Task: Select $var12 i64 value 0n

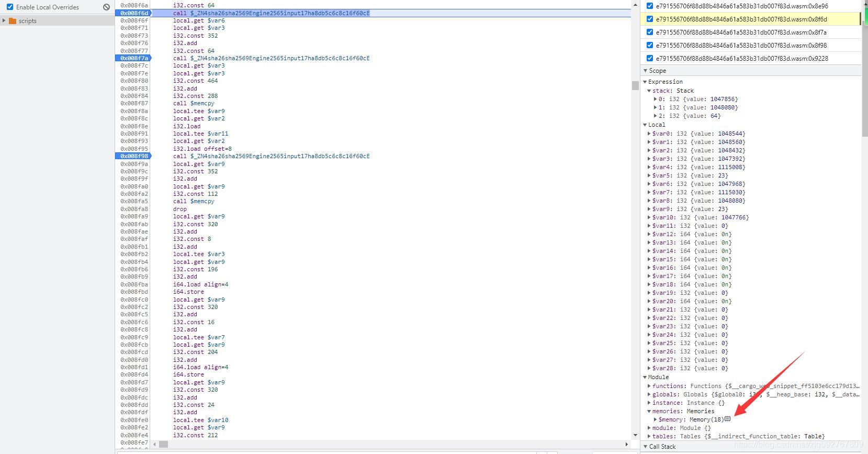Action: tap(692, 234)
